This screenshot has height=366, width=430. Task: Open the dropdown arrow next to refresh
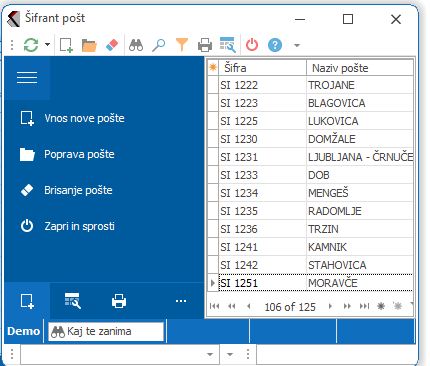[47, 44]
